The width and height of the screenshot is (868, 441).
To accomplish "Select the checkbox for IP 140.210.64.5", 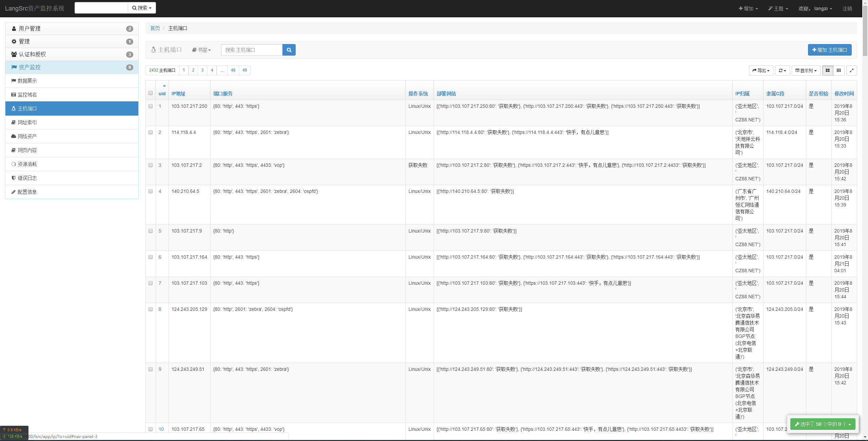I will click(x=151, y=191).
